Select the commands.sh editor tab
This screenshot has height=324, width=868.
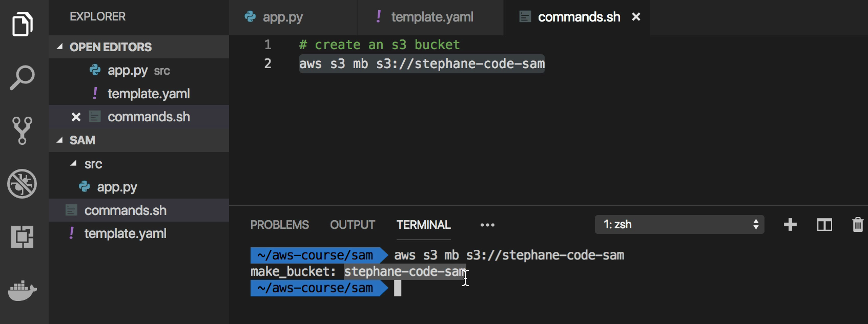pyautogui.click(x=577, y=17)
